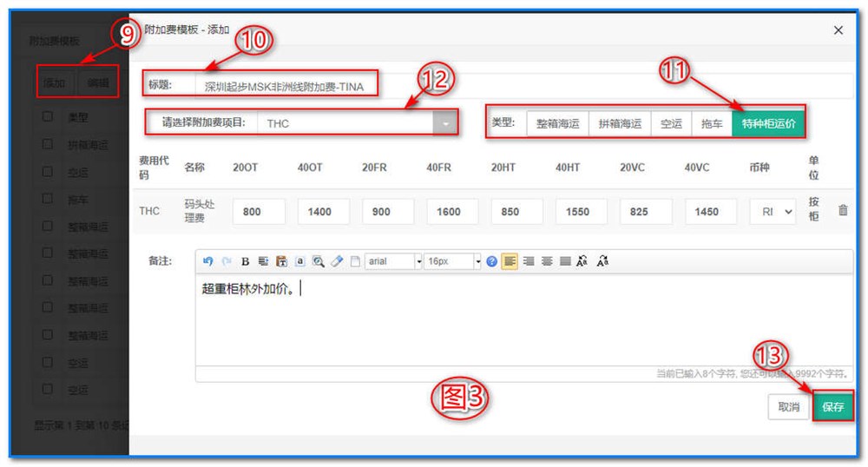Delete the THC row with the trash icon
868x467 pixels.
[843, 210]
